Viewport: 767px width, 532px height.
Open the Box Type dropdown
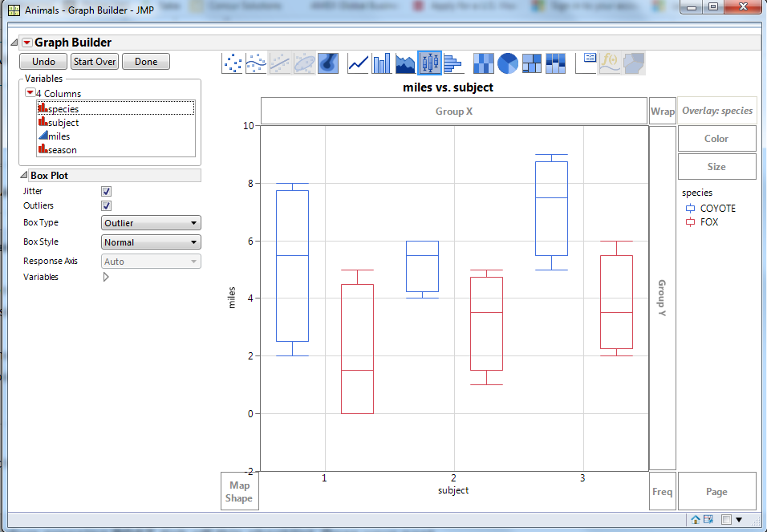click(x=150, y=222)
